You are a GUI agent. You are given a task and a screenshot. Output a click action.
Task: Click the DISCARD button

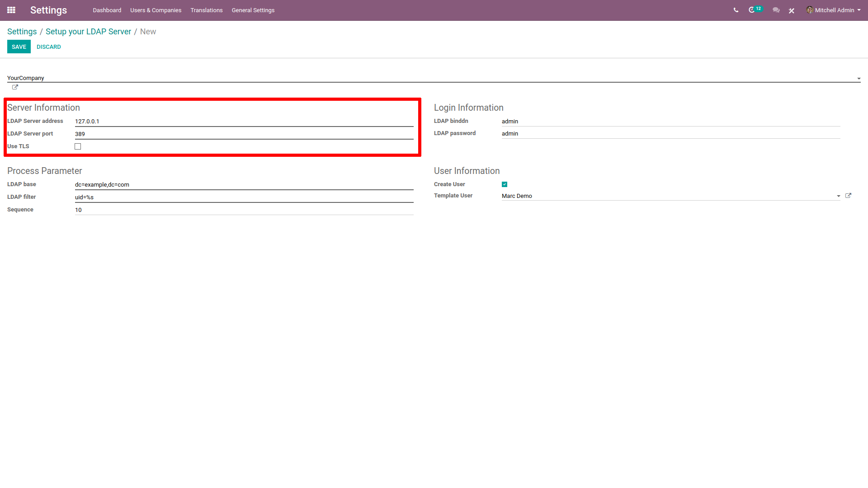coord(47,47)
